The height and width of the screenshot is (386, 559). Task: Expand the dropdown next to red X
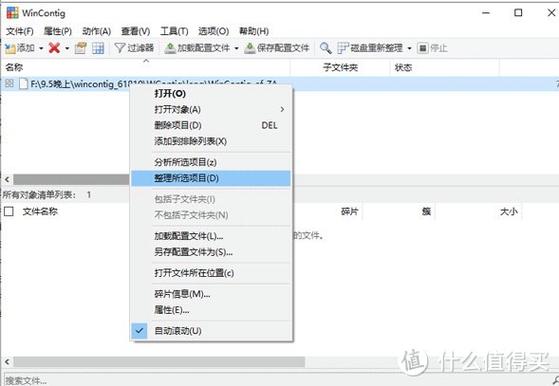pos(67,48)
